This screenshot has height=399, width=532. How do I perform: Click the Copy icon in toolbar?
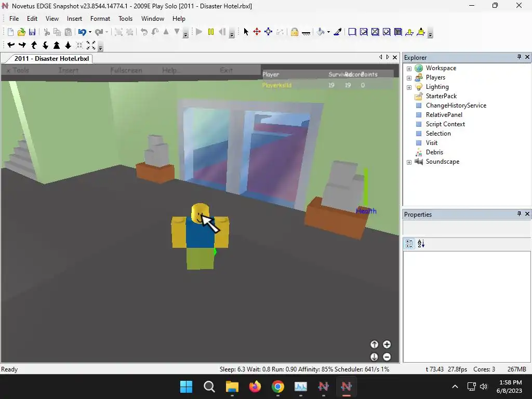(x=57, y=32)
